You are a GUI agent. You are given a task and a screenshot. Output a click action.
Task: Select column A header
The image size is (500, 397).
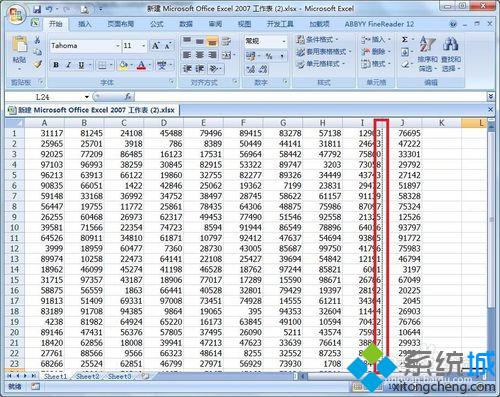[44, 123]
